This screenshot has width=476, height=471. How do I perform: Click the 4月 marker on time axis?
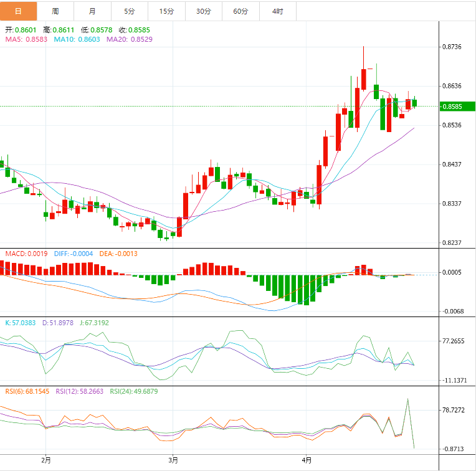tap(306, 460)
